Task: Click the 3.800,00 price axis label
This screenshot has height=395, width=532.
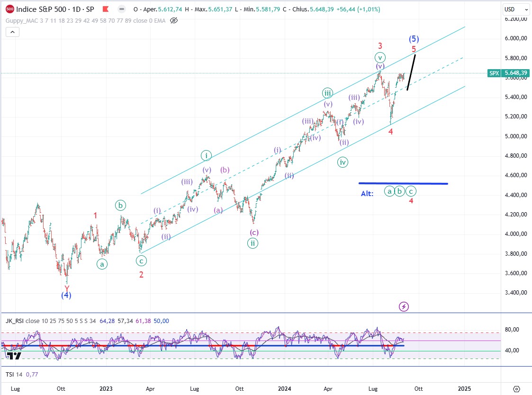Action: pos(516,254)
